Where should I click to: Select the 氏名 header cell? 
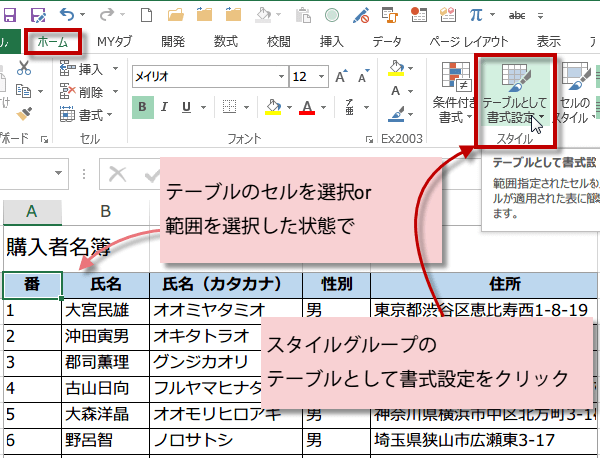[x=105, y=284]
